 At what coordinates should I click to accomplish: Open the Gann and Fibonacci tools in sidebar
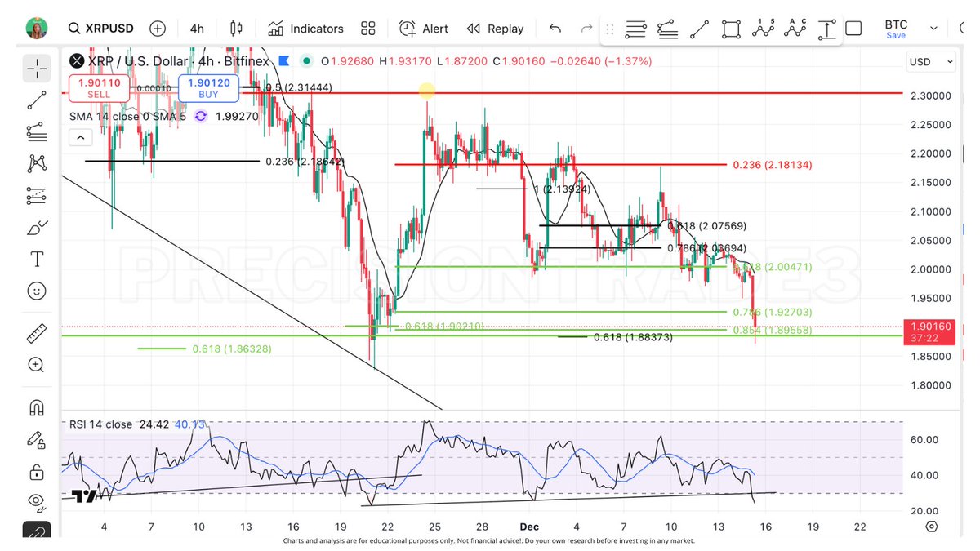point(37,131)
